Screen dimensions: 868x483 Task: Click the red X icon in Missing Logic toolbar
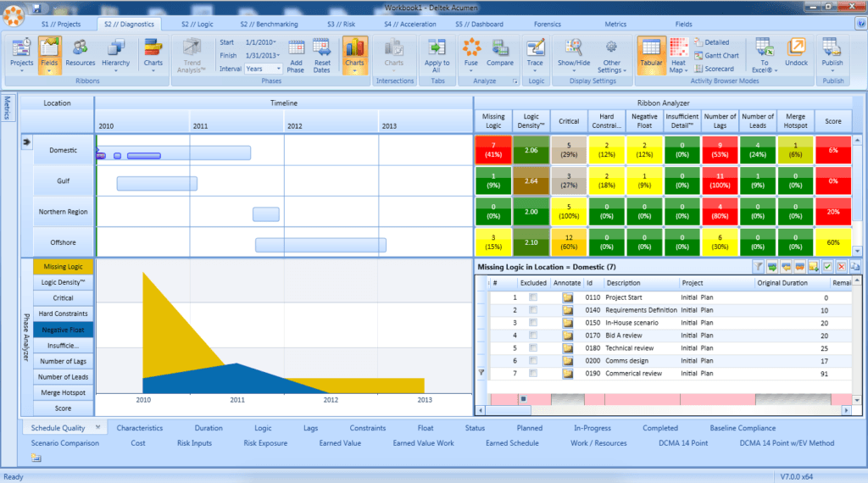(841, 267)
